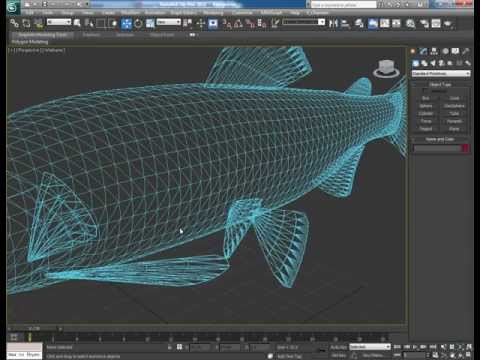Collapse the Object Type rollout
Image resolution: width=480 pixels, height=360 pixels.
click(x=440, y=85)
